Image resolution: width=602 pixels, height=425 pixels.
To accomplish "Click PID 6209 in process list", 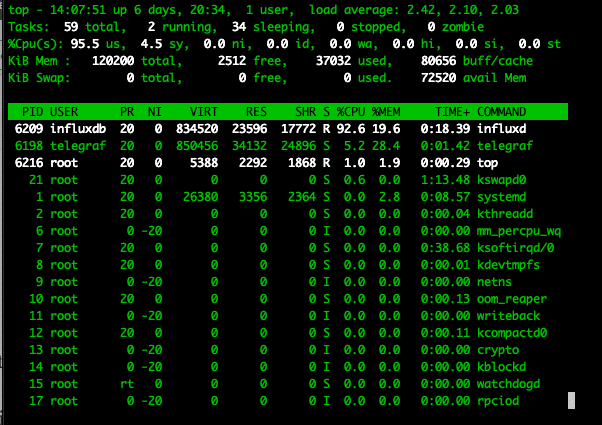I will [29, 129].
